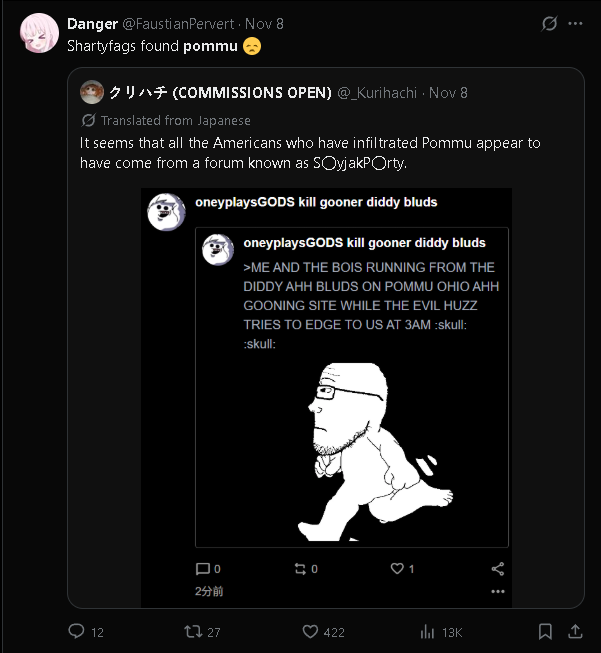Open the Grok icon at top right
Screen dimensions: 601x653
click(549, 23)
